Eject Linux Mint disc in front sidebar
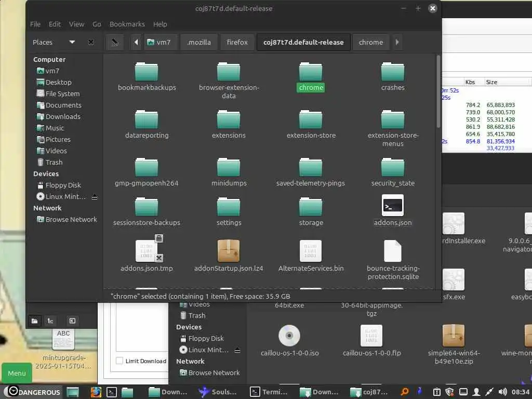Image resolution: width=532 pixels, height=399 pixels. 95,197
